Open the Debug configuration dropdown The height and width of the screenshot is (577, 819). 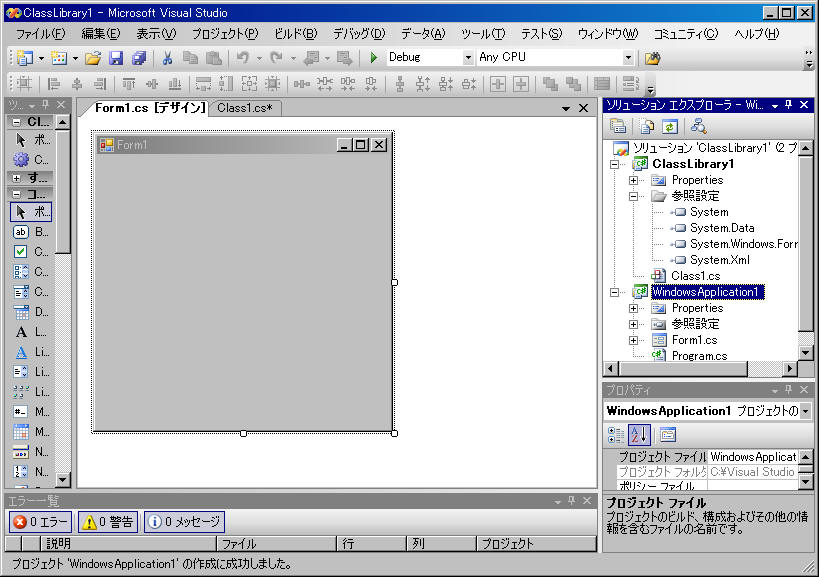coord(468,58)
